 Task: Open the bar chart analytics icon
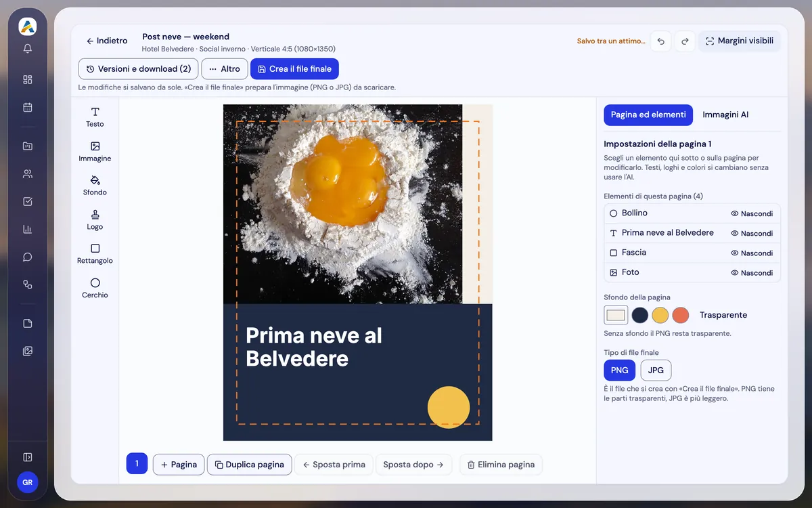(x=28, y=229)
